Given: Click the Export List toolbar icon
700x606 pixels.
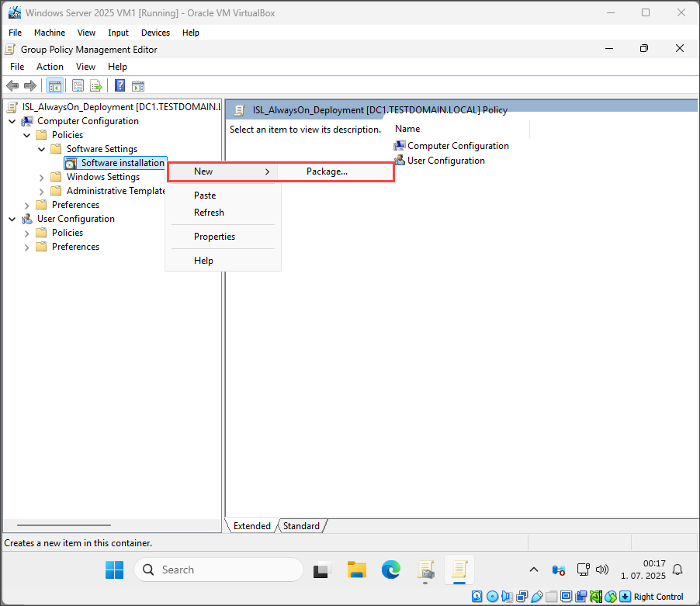Looking at the screenshot, I should click(96, 85).
